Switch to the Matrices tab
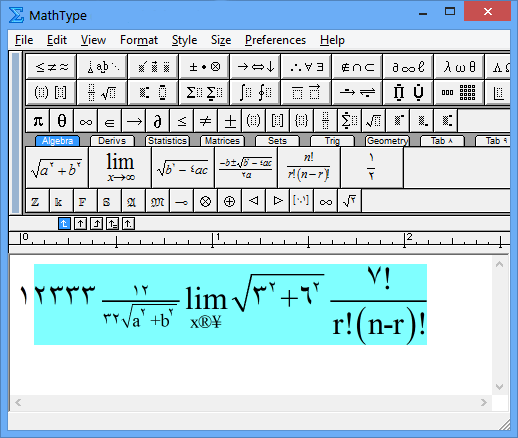Screen dimensions: 518x438 coord(222,141)
